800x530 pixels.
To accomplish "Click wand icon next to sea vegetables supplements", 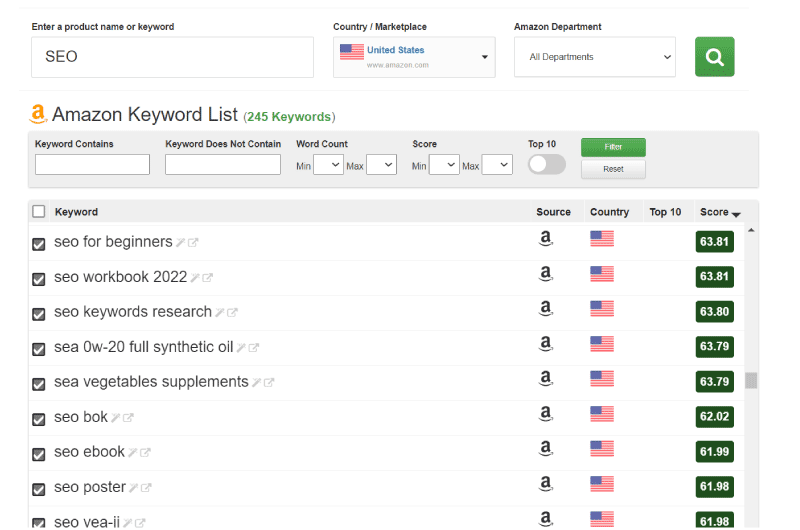I will click(257, 382).
